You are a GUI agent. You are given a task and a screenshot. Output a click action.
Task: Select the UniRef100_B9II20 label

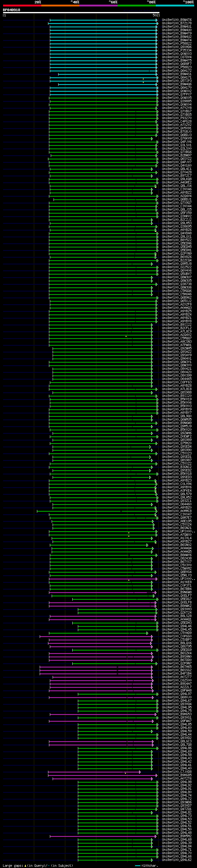pyautogui.click(x=176, y=396)
